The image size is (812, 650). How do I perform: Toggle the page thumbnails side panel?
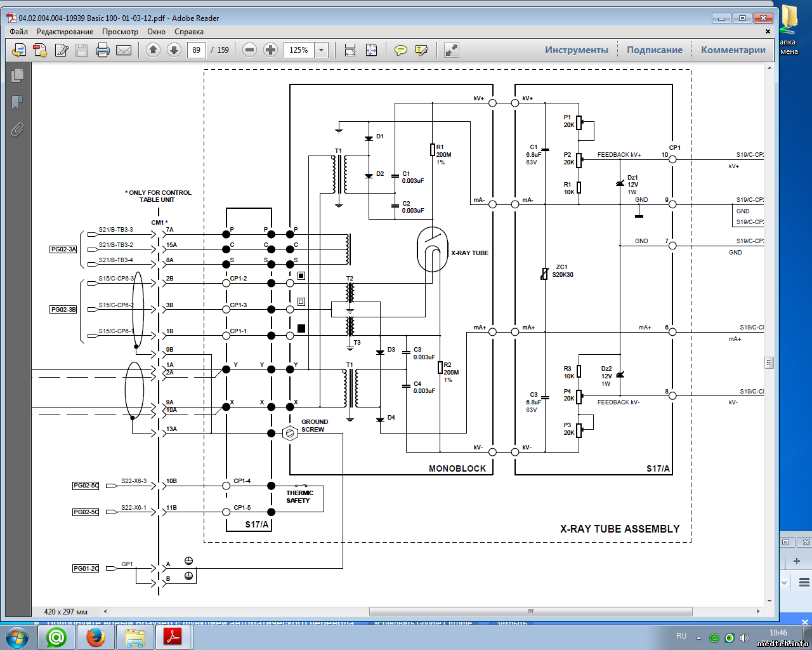17,75
